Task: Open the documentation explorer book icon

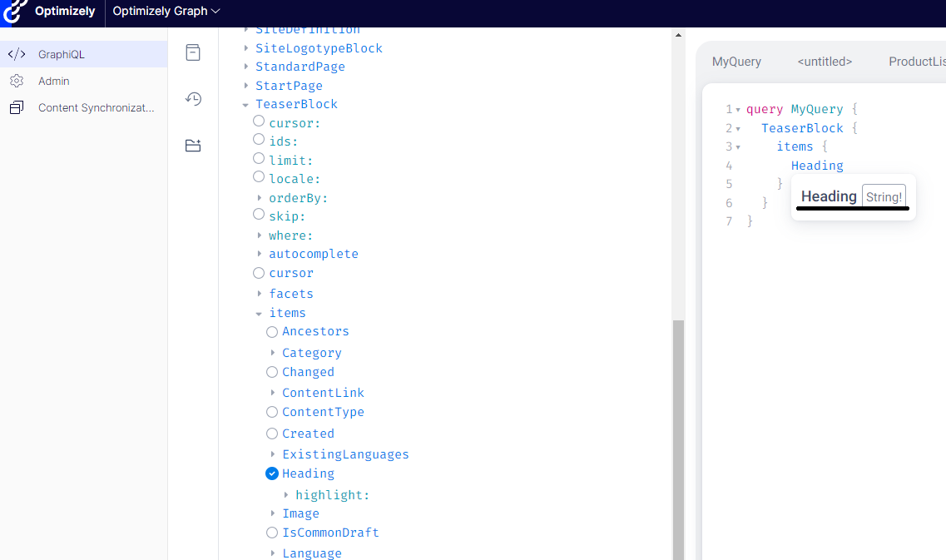Action: coord(193,52)
